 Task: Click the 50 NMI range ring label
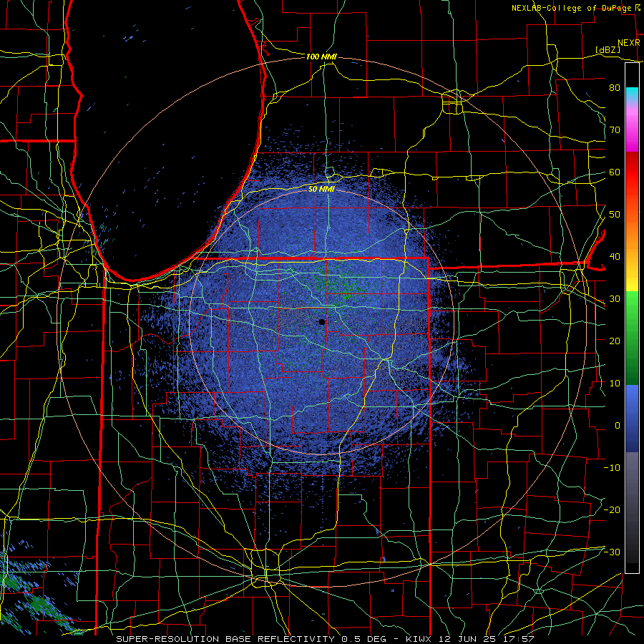click(321, 189)
